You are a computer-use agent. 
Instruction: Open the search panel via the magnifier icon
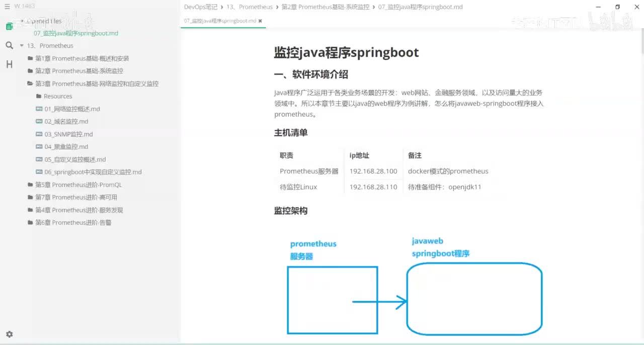click(9, 45)
